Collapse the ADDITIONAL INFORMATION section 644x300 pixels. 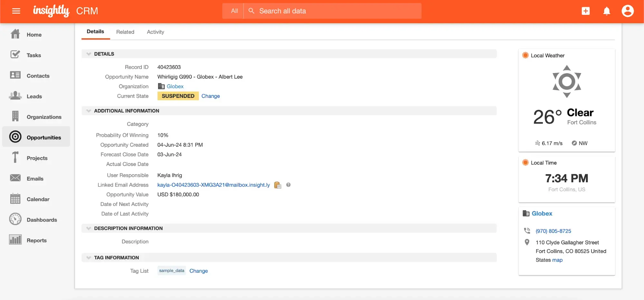point(89,111)
